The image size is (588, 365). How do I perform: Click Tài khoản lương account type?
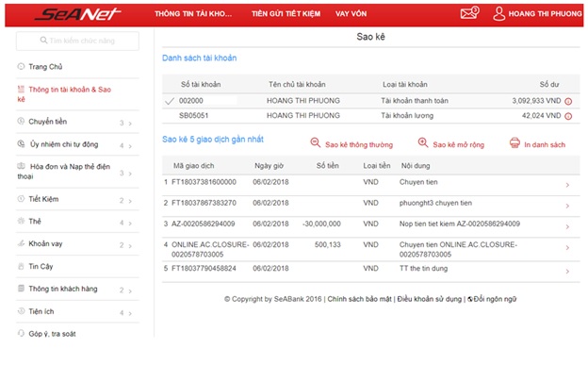tap(407, 116)
